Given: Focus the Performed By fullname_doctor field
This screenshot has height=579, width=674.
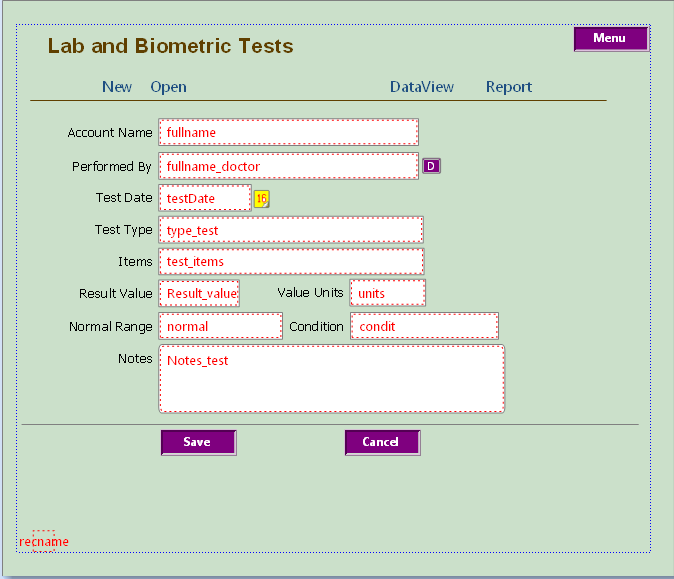Looking at the screenshot, I should (288, 166).
